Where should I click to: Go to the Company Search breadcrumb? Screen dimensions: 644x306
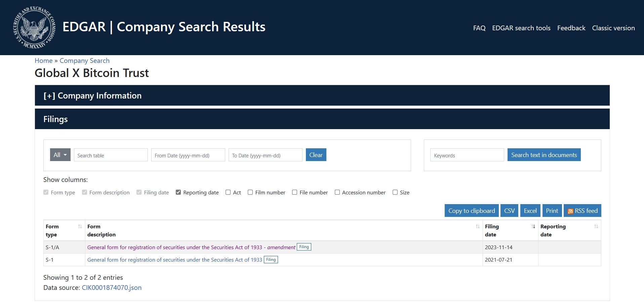[85, 61]
